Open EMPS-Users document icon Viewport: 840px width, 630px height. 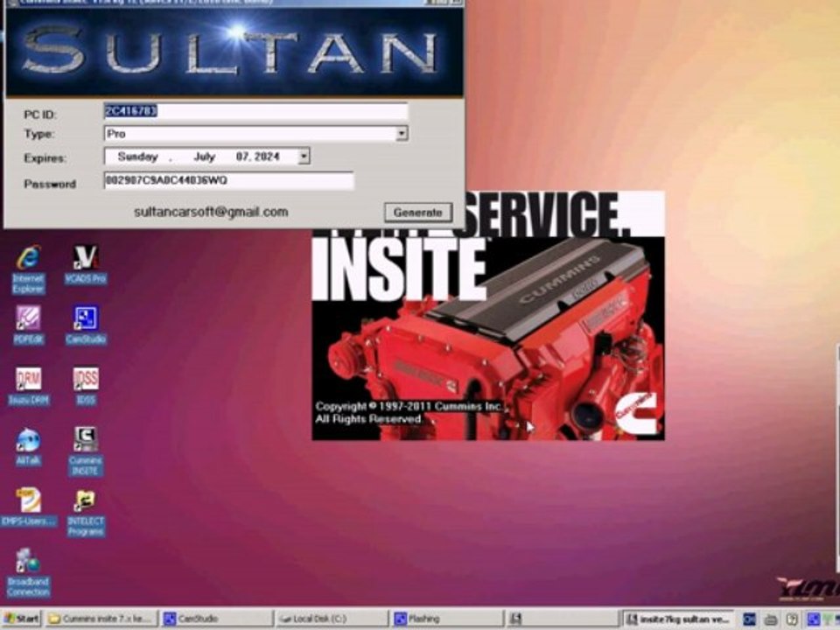pyautogui.click(x=28, y=507)
